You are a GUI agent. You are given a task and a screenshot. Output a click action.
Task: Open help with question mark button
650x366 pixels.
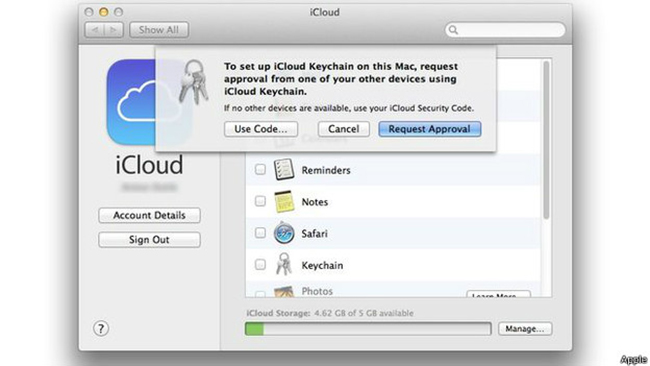coord(101,329)
